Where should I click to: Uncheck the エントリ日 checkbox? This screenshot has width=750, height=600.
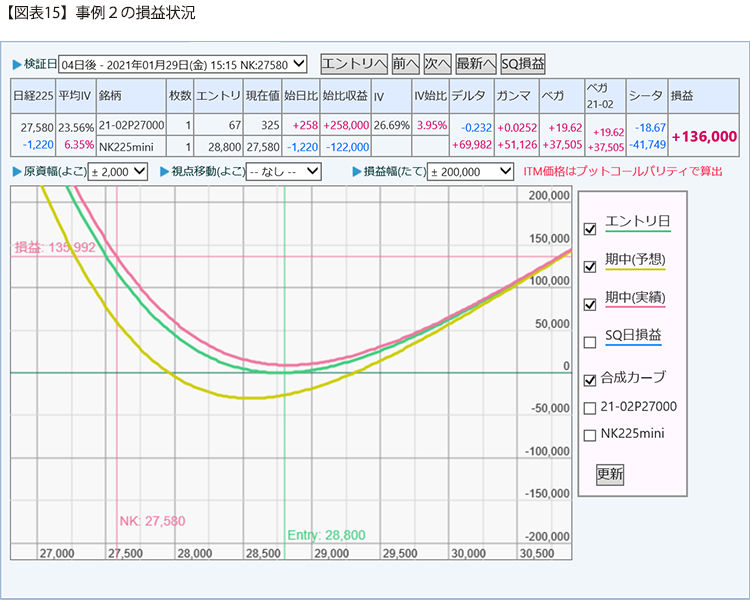590,229
